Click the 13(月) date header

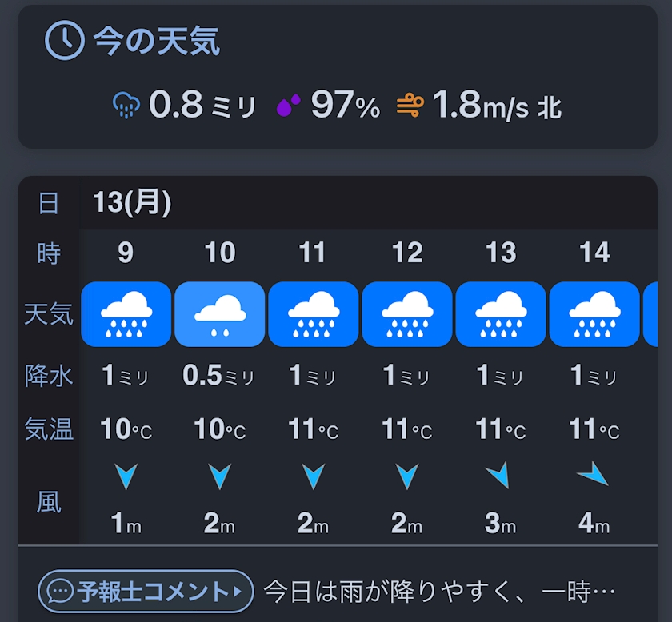point(132,203)
